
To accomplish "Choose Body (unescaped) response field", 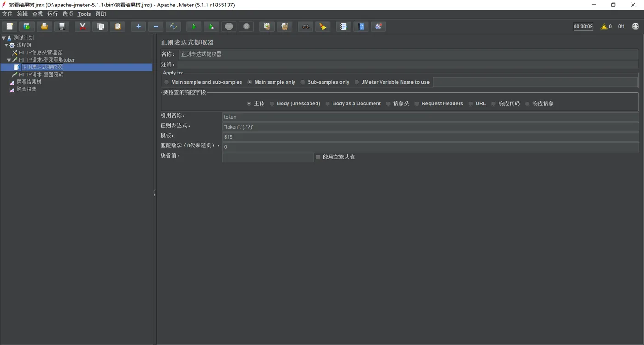I will pyautogui.click(x=295, y=103).
